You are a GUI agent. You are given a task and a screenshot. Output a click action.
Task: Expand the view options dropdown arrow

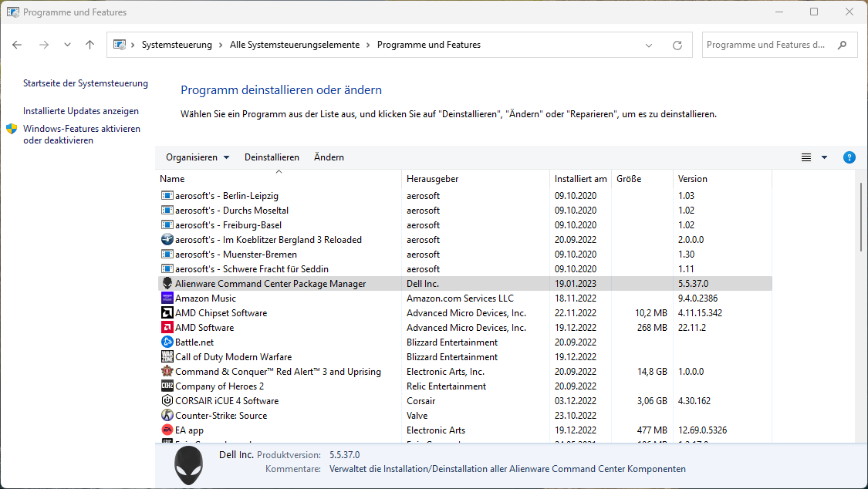[824, 157]
